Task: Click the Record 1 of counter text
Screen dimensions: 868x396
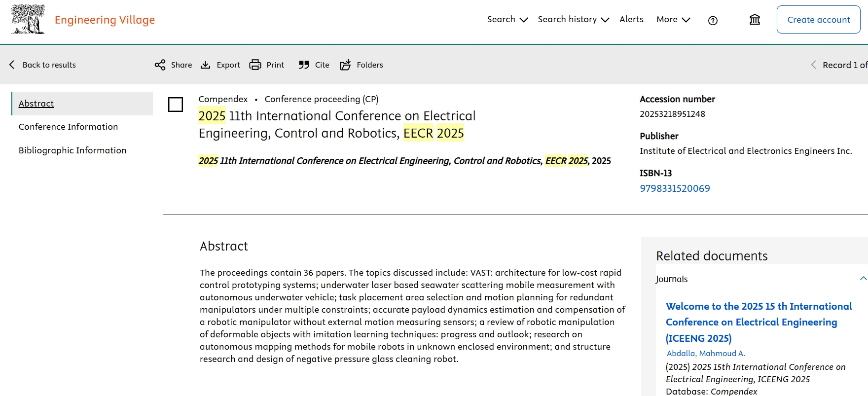Action: pyautogui.click(x=845, y=65)
